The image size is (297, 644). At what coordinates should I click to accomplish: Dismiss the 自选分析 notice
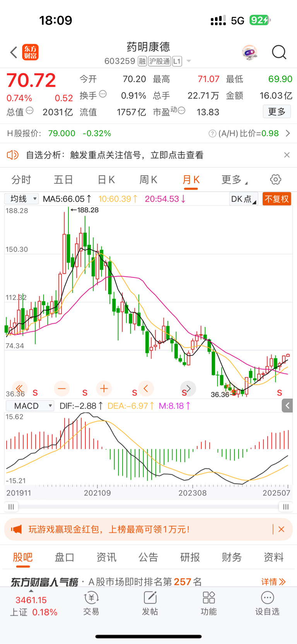(287, 155)
